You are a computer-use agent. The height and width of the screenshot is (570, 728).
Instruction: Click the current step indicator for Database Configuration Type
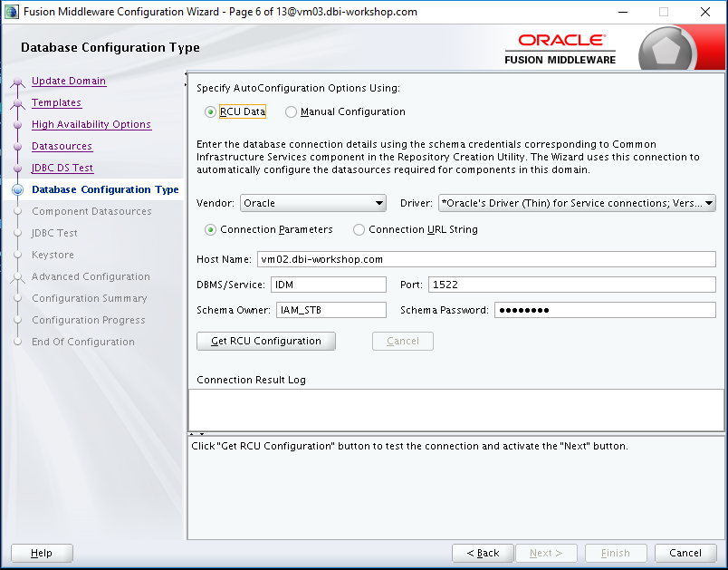[17, 189]
